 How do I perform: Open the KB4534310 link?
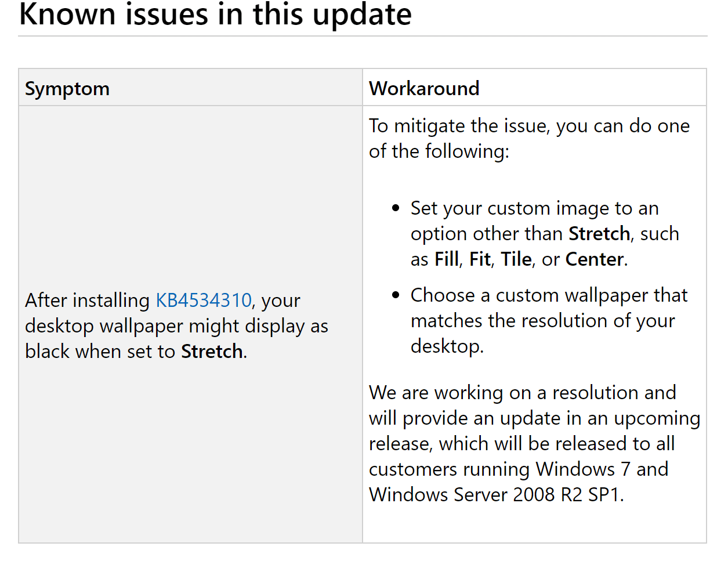[204, 301]
